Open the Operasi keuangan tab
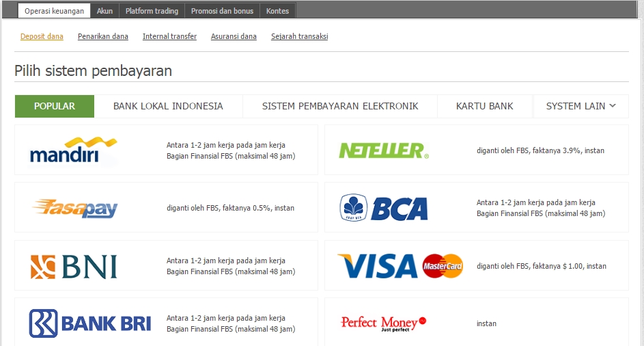The image size is (644, 346). (x=54, y=11)
